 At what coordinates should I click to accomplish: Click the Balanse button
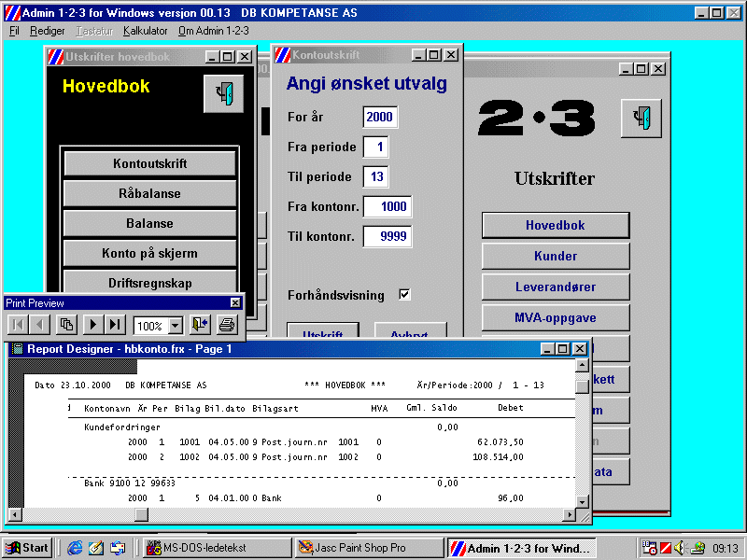pos(149,224)
